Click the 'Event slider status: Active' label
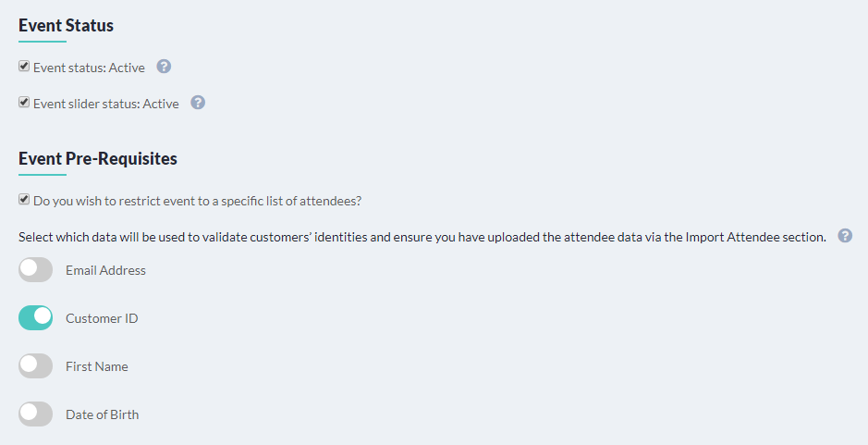The width and height of the screenshot is (868, 445). click(105, 104)
